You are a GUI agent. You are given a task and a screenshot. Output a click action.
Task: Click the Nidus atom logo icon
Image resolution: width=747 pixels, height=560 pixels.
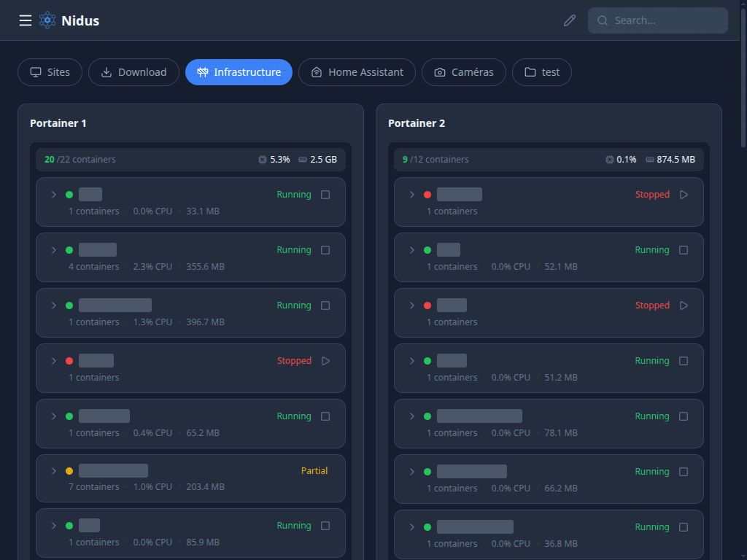tap(47, 20)
